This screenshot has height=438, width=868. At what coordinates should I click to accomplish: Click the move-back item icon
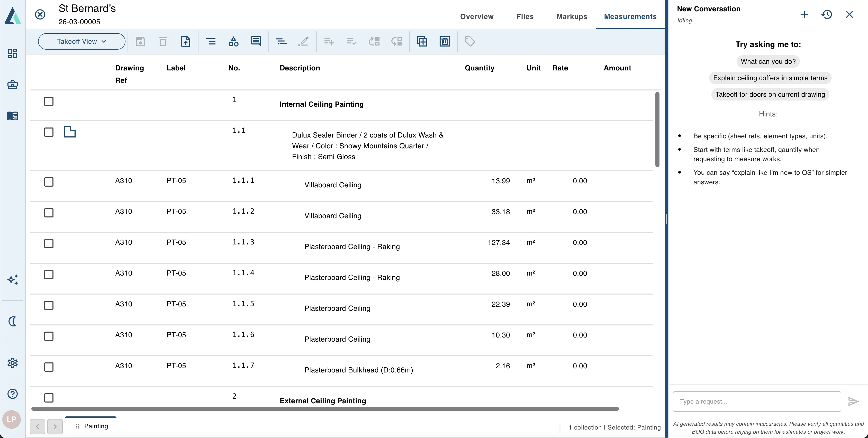tap(374, 41)
